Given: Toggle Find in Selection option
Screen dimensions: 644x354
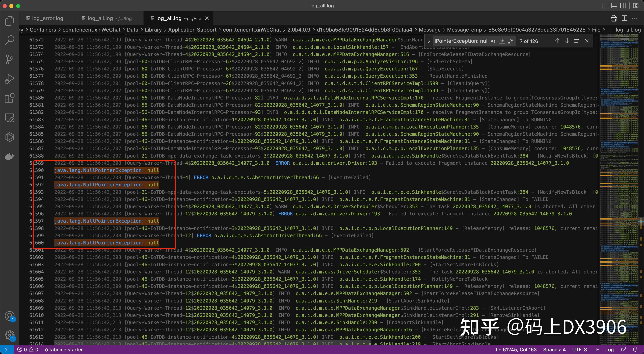Looking at the screenshot, I should point(577,41).
